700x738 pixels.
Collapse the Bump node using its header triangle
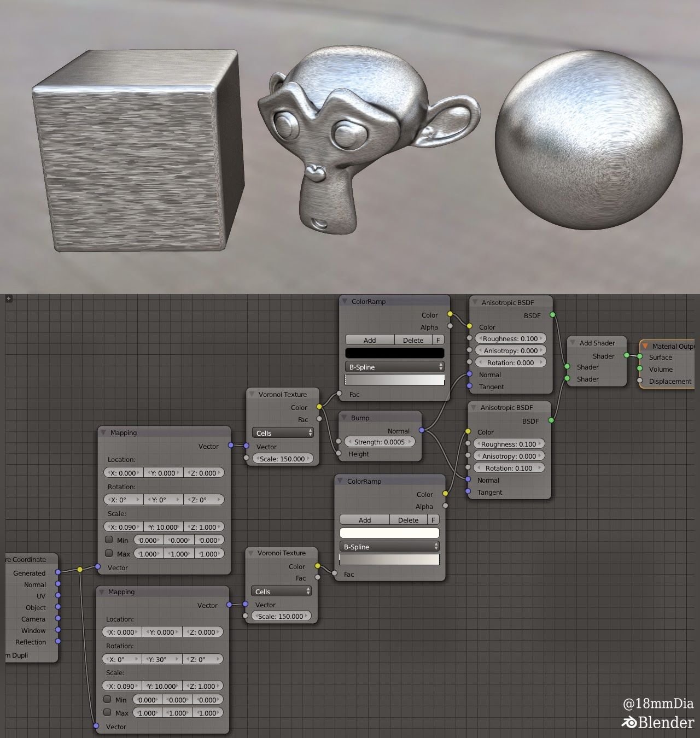[x=345, y=418]
